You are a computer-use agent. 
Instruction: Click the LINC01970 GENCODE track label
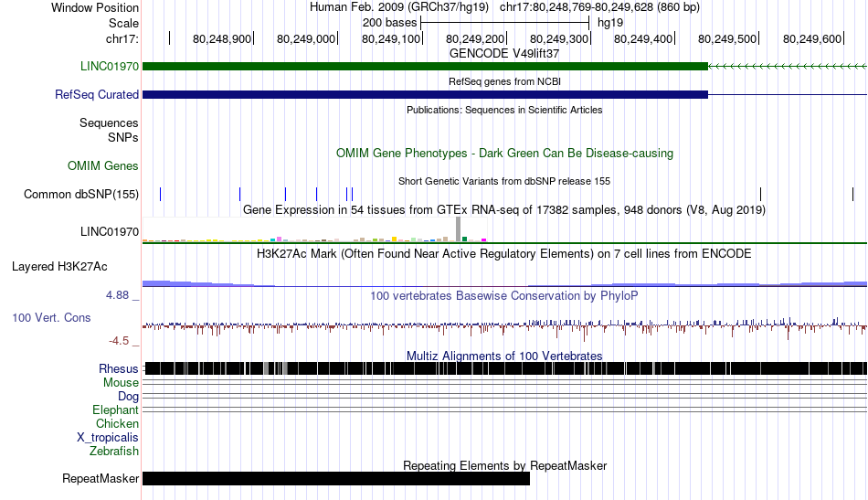coord(110,67)
